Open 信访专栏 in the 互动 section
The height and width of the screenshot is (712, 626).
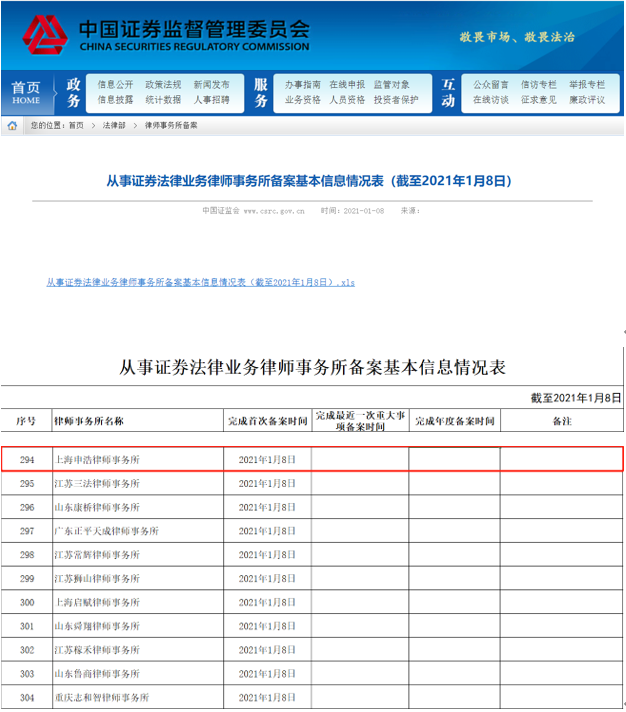(538, 84)
